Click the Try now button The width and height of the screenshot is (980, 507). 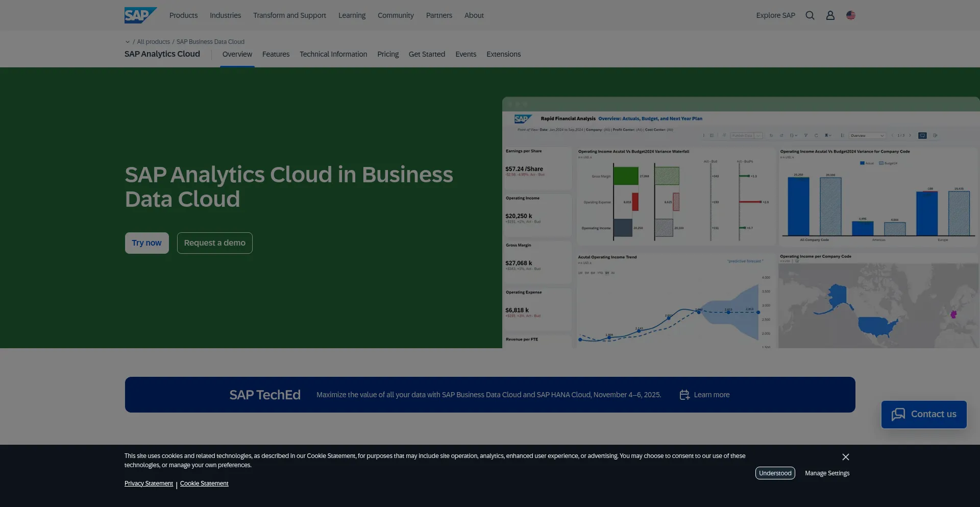tap(147, 243)
